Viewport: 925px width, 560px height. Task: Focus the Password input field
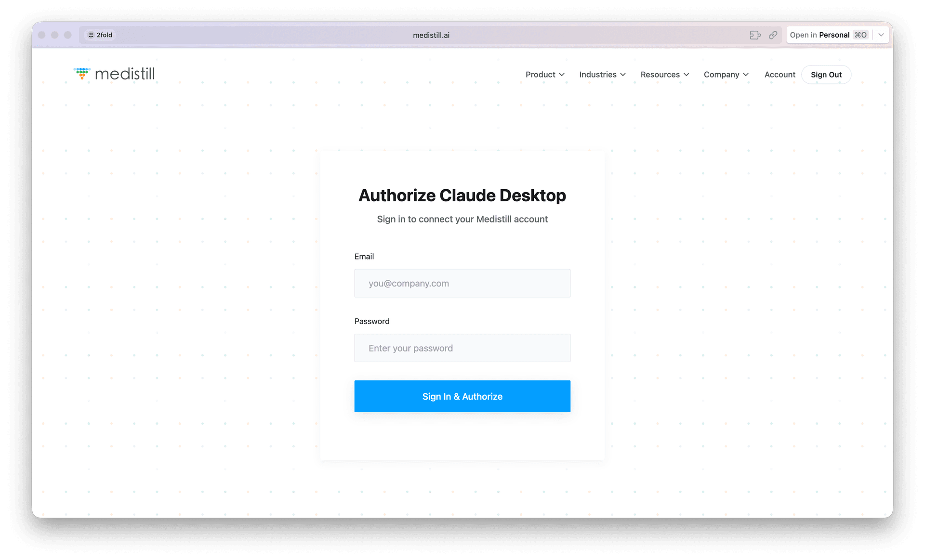tap(462, 348)
